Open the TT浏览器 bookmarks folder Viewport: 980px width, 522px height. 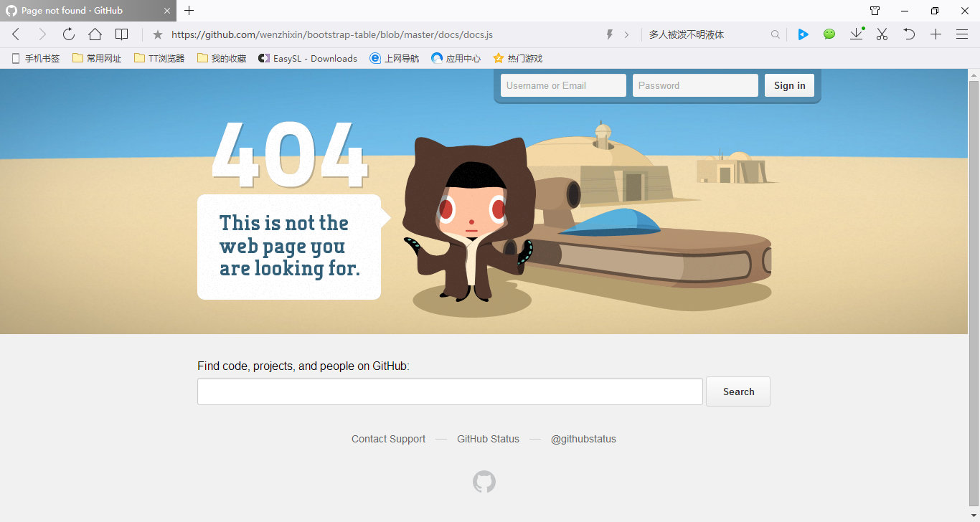[x=159, y=59]
